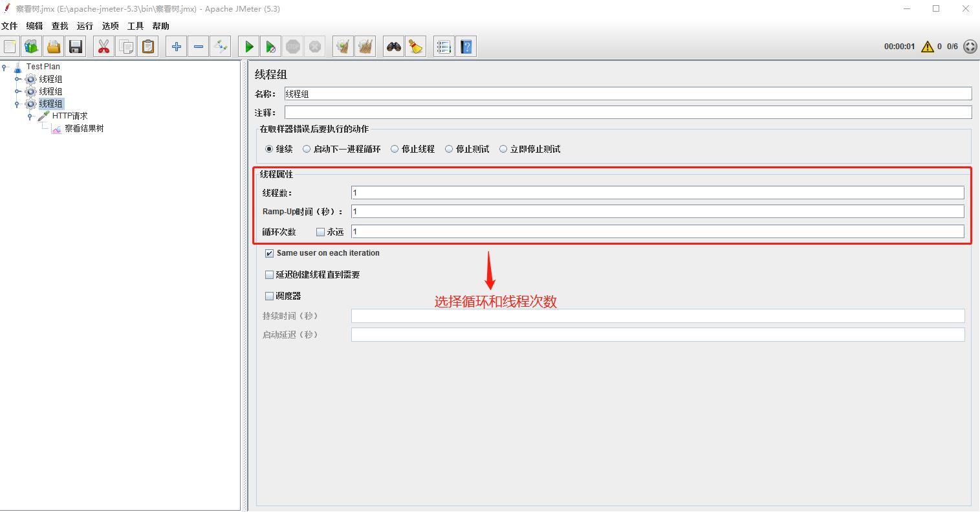The height and width of the screenshot is (512, 980).
Task: Select the second 线程组 thread group node
Action: click(50, 91)
